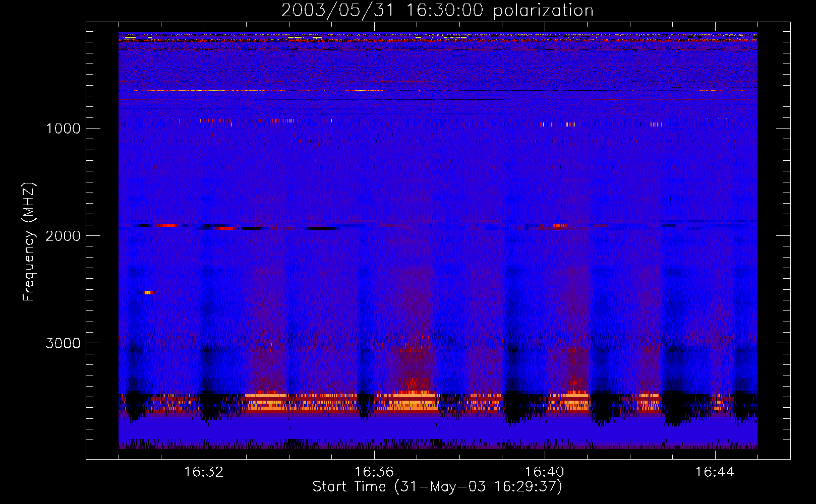
Task: Click the 1000 frequency tick label
Action: 63,129
